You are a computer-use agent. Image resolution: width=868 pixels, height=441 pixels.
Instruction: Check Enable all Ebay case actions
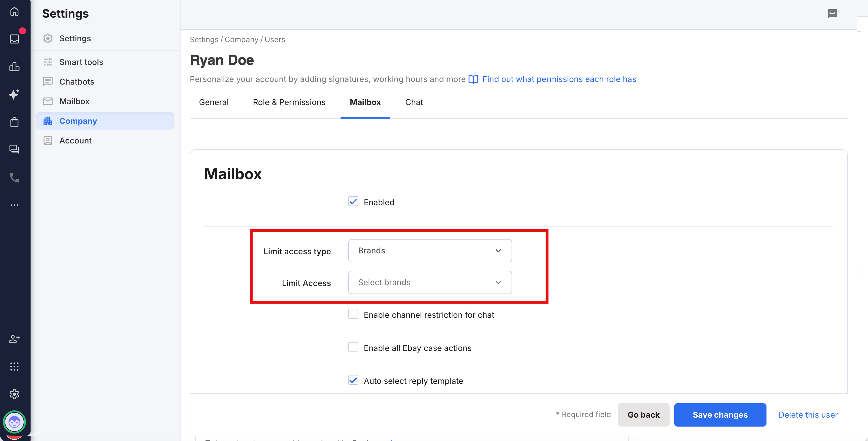tap(353, 347)
